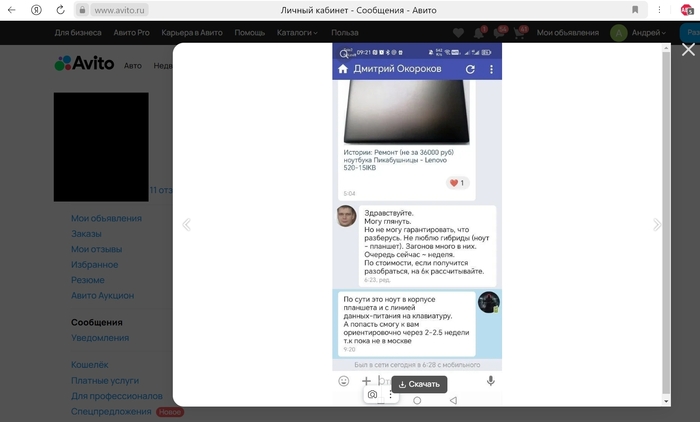The height and width of the screenshot is (422, 700).
Task: Open the browser three-dot menu
Action: [659, 10]
